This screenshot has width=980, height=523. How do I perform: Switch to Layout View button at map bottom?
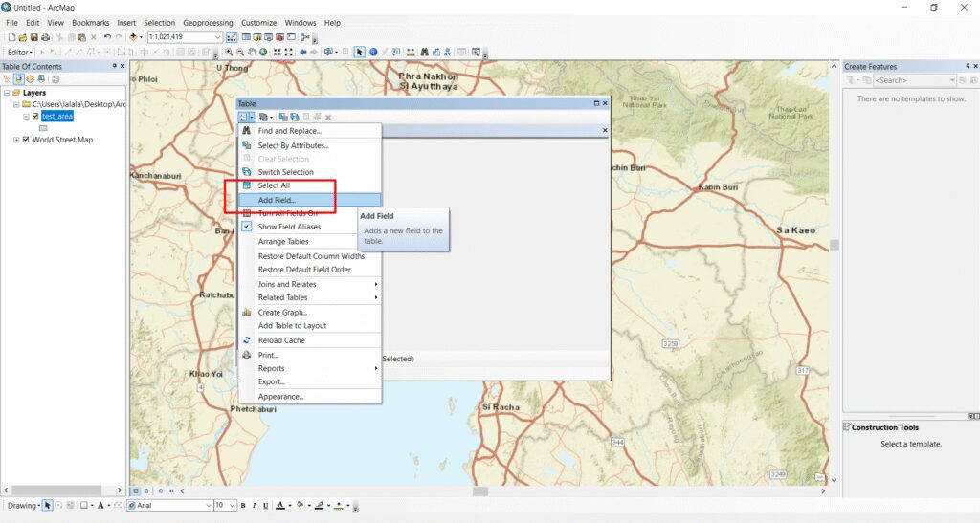tap(146, 491)
